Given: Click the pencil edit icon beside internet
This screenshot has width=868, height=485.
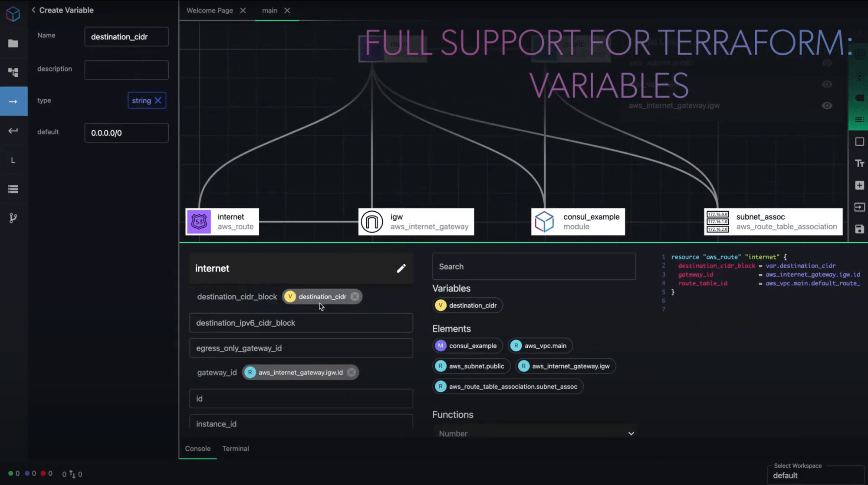Looking at the screenshot, I should point(401,269).
